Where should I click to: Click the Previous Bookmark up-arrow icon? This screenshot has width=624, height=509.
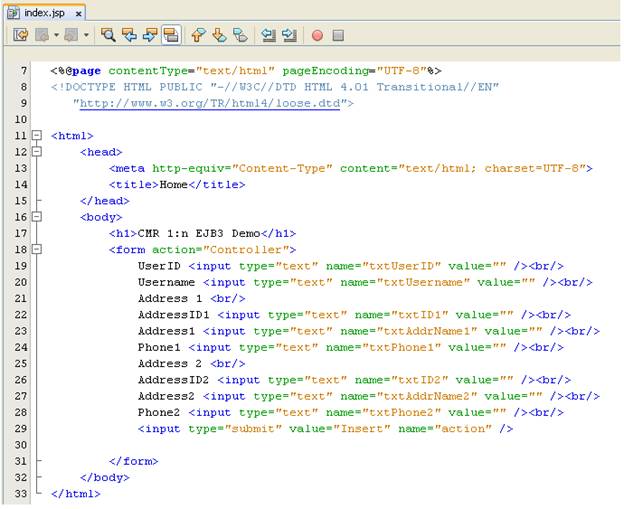[198, 35]
